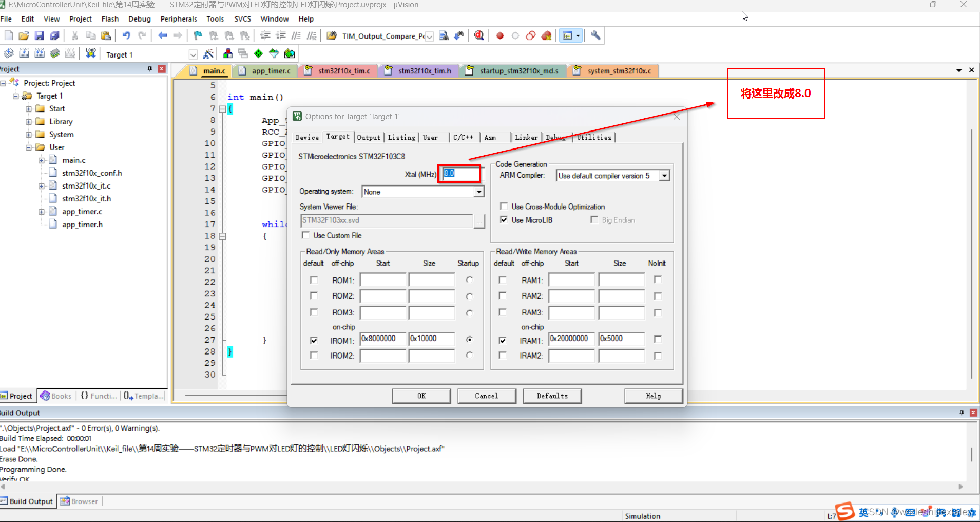980x522 pixels.
Task: Open Target 1 selector dropdown
Action: click(193, 54)
